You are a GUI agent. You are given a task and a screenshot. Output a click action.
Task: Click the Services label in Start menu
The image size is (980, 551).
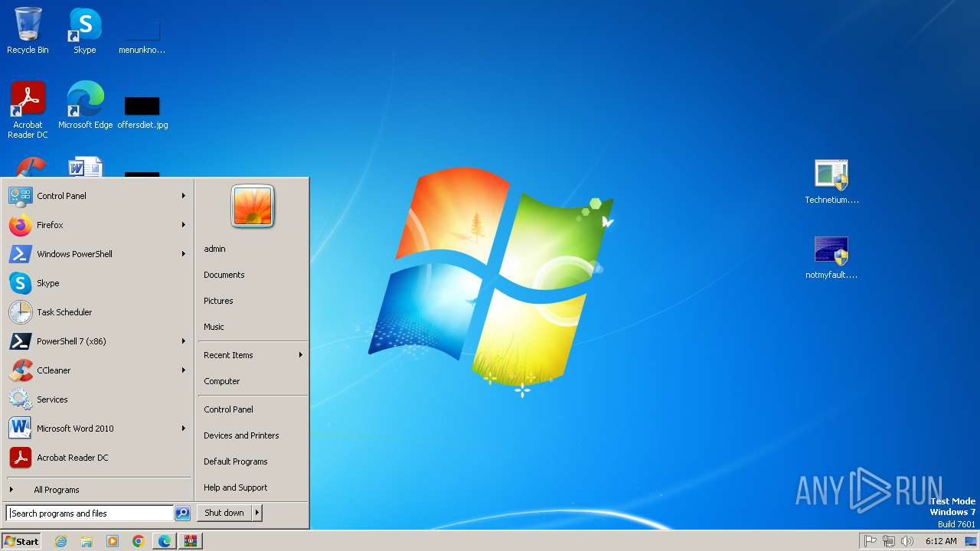click(52, 399)
